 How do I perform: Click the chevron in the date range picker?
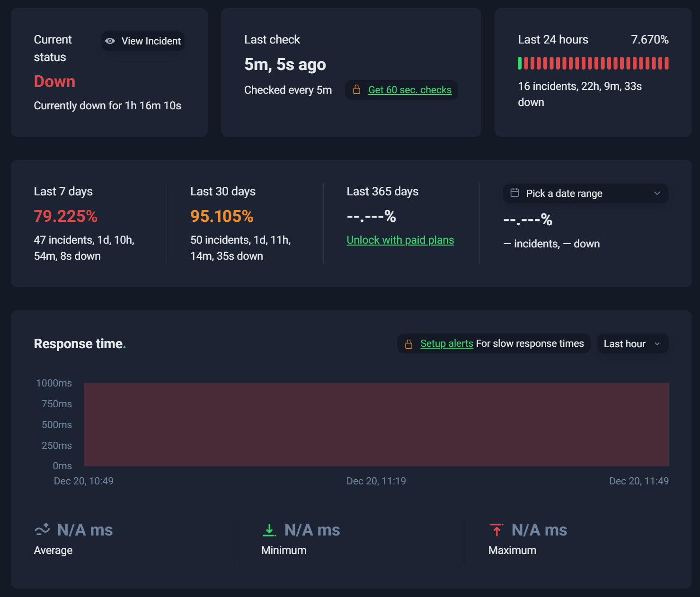pos(657,193)
